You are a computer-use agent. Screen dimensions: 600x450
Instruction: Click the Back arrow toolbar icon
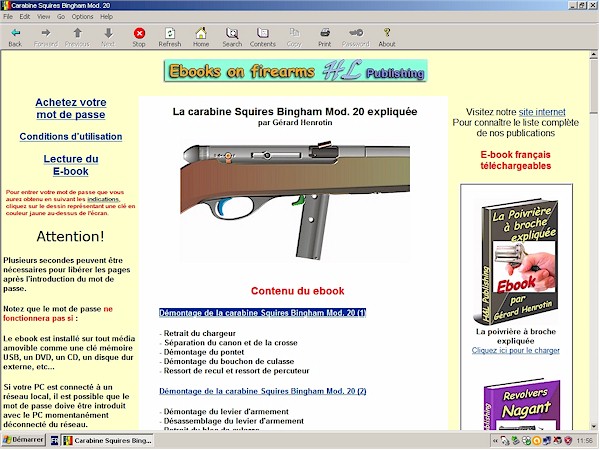(15, 33)
